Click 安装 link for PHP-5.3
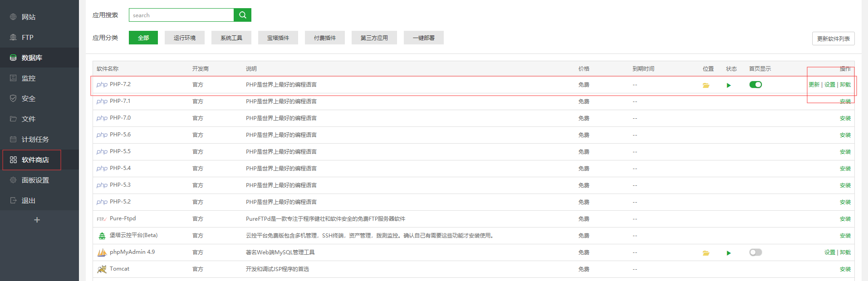The height and width of the screenshot is (281, 868). (845, 185)
